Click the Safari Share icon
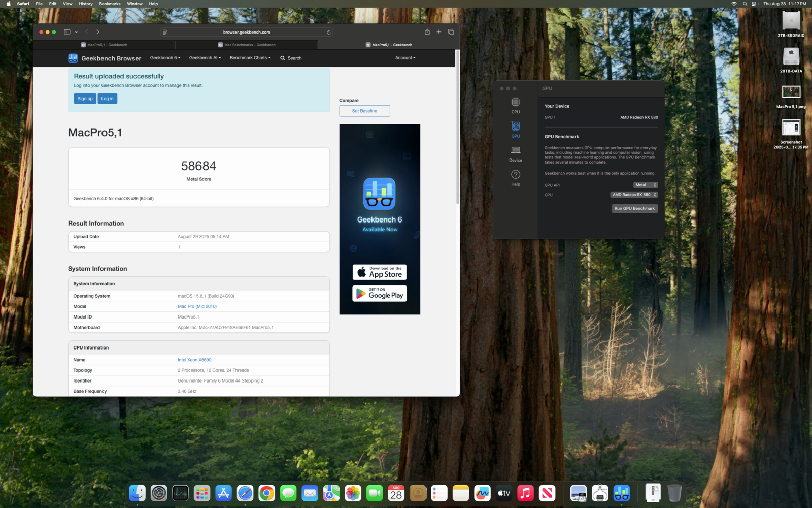The width and height of the screenshot is (812, 508). [x=427, y=32]
